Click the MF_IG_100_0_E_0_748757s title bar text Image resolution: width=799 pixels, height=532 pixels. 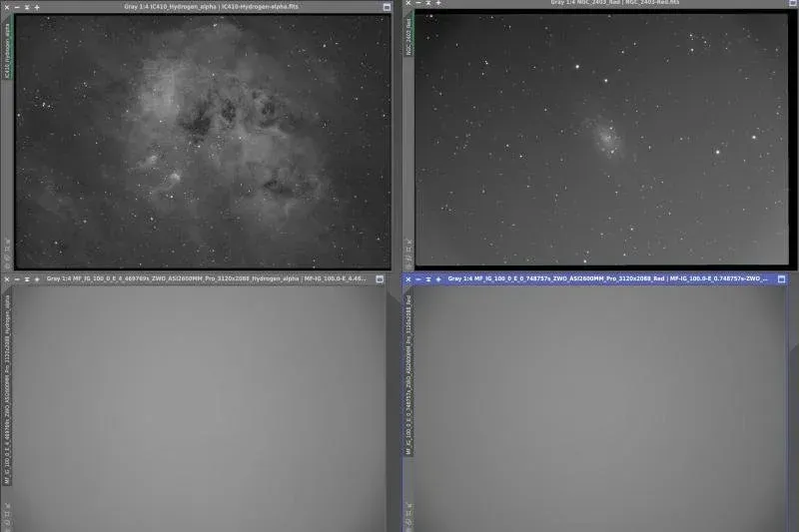(607, 278)
